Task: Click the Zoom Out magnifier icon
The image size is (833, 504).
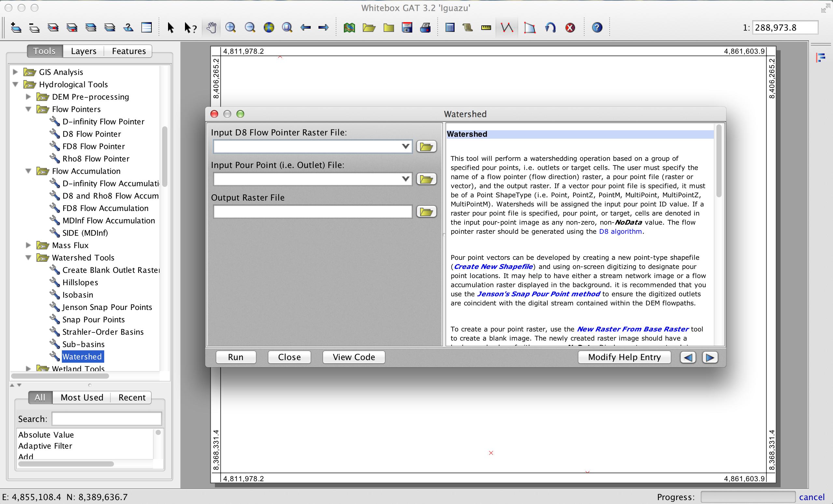Action: click(250, 27)
